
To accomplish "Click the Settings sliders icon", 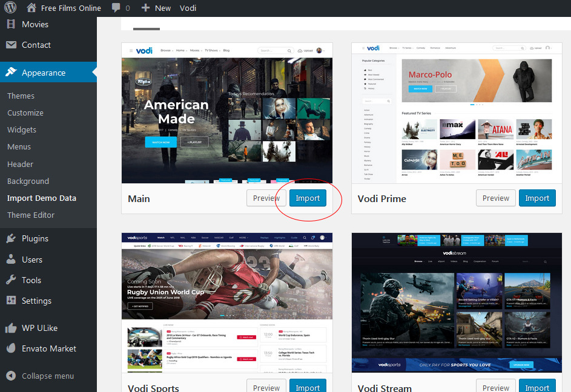I will 12,300.
